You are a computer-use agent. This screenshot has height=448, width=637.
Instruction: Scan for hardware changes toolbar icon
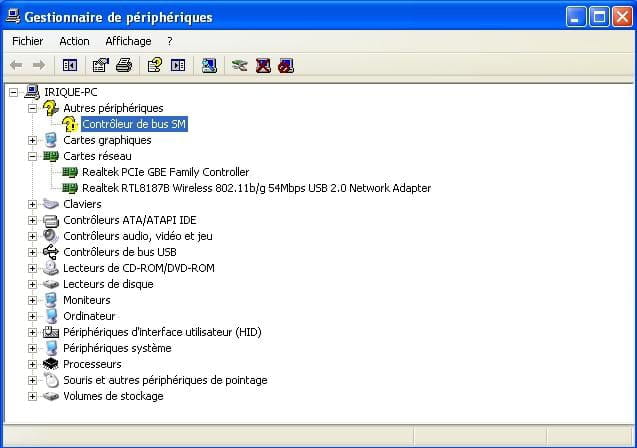pos(209,65)
